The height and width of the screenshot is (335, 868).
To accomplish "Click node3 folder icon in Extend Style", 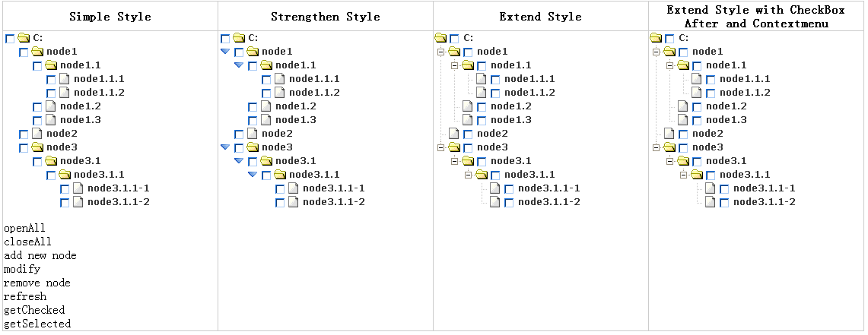I will [x=454, y=147].
